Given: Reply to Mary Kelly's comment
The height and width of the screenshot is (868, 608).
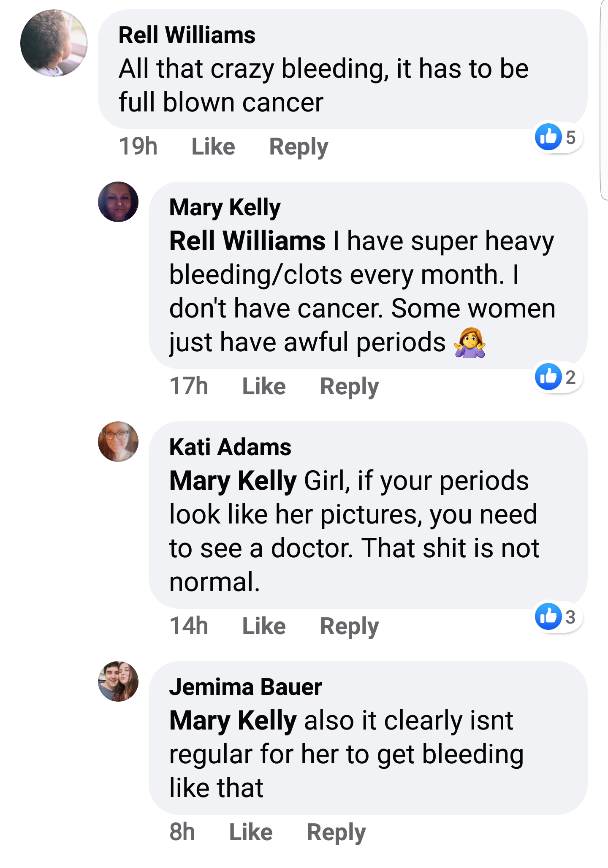Looking at the screenshot, I should click(x=349, y=387).
